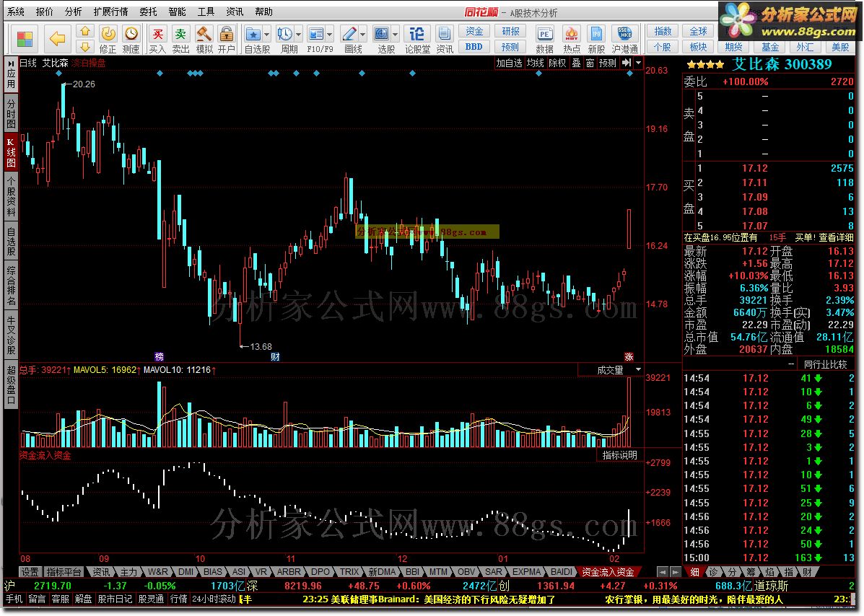
Task: Expand the 画线 dropdown arrow
Action: point(362,34)
